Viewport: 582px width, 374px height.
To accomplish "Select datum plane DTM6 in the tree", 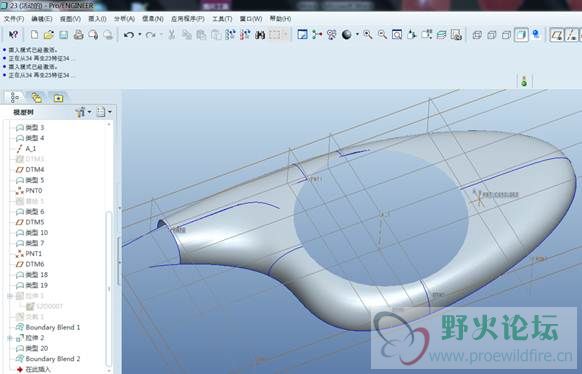I will pyautogui.click(x=30, y=264).
